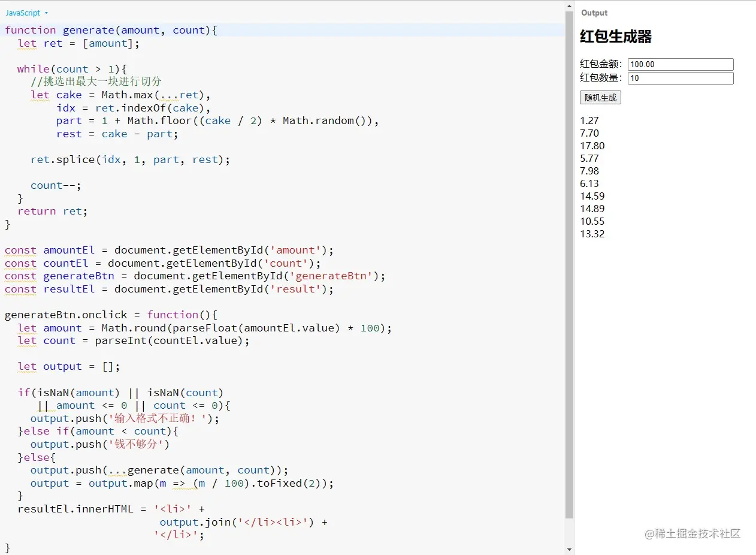Click result value 5.77
This screenshot has height=555, width=756.
point(589,158)
